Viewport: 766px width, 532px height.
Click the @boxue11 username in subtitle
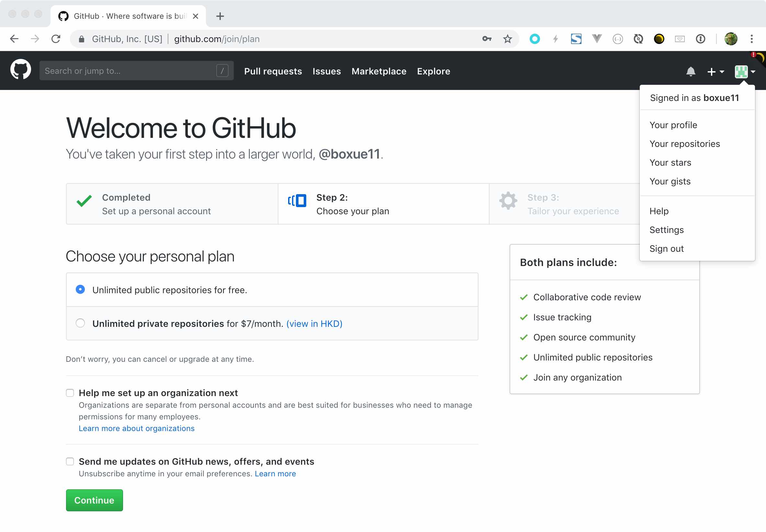pyautogui.click(x=349, y=154)
